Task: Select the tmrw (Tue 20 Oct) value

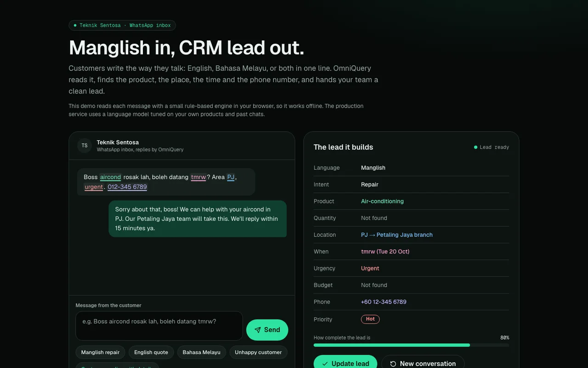Action: [x=385, y=252]
